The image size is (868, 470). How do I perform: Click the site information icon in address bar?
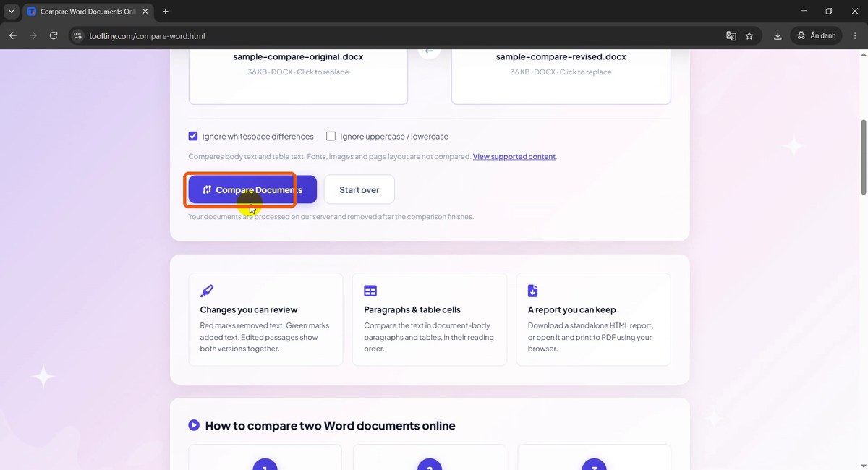tap(78, 35)
